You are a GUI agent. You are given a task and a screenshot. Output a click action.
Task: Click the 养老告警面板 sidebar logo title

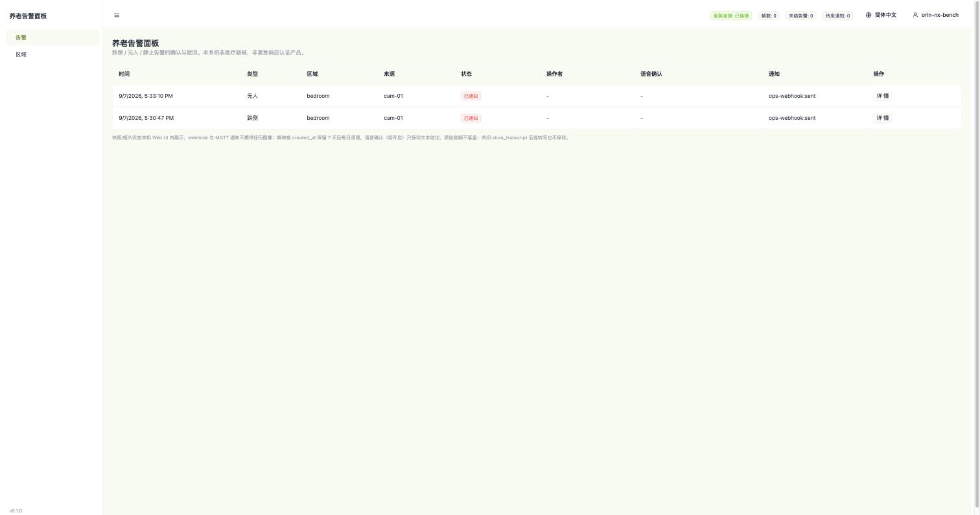tap(28, 16)
